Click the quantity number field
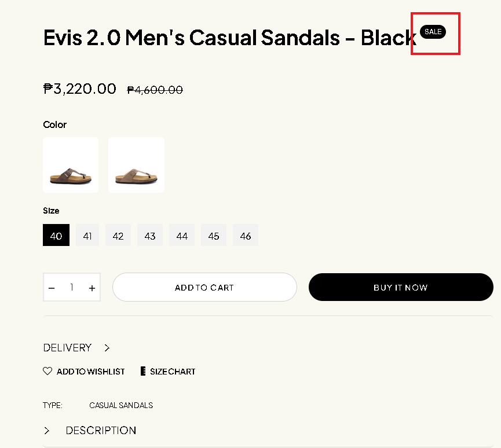The image size is (501, 448). click(x=72, y=287)
